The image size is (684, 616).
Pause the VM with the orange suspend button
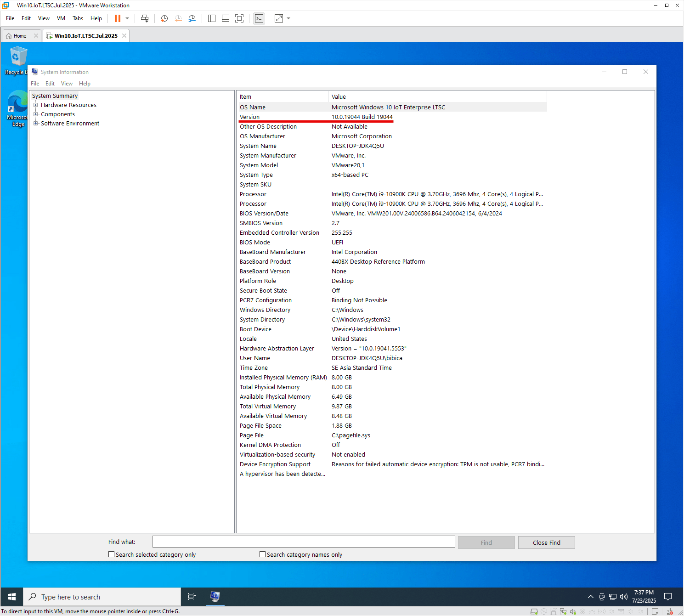pos(118,18)
